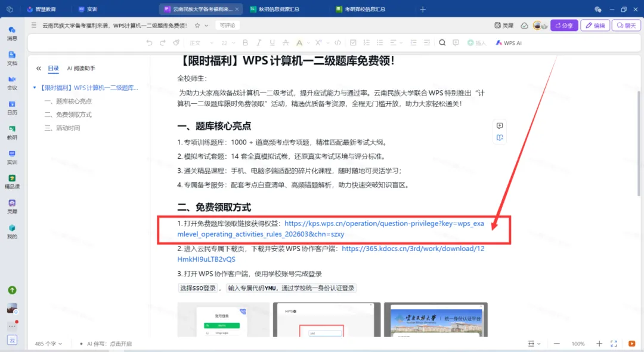Image resolution: width=644 pixels, height=352 pixels.
Task: Open the three-dots more menu in sidebar
Action: 12,326
